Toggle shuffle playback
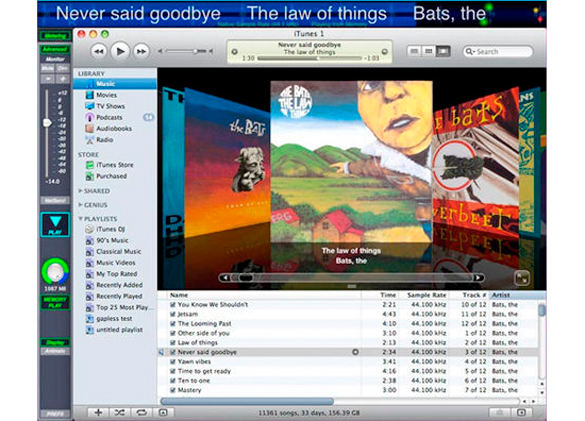The height and width of the screenshot is (421, 585). (x=119, y=412)
